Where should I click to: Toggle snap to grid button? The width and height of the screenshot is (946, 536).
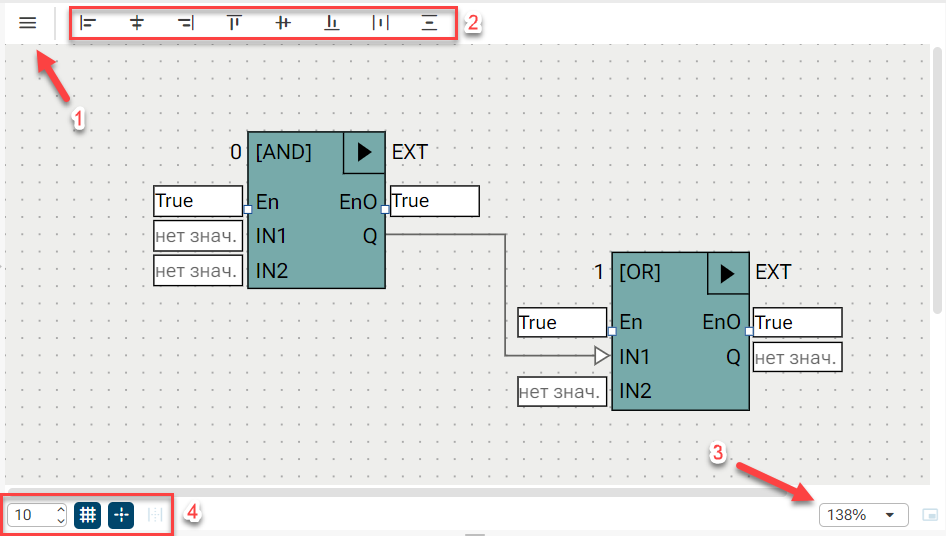click(x=121, y=515)
